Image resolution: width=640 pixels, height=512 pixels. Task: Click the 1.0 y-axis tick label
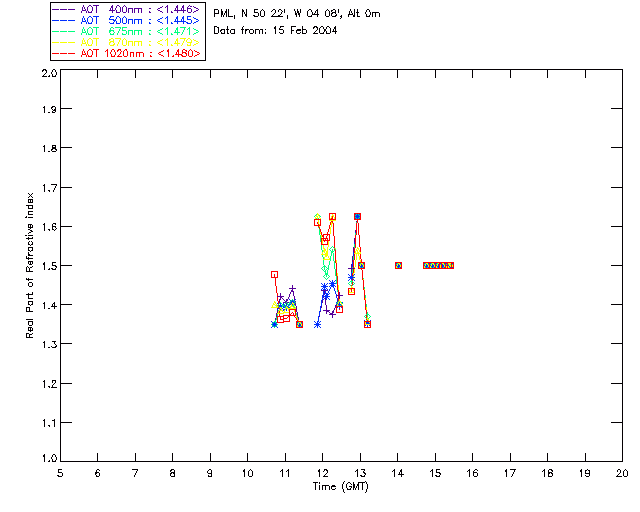(x=49, y=458)
